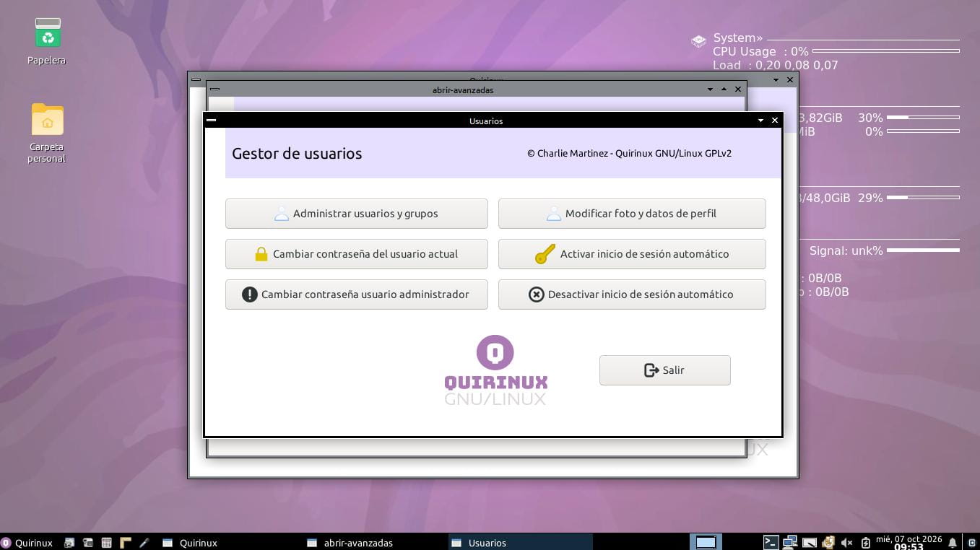Click the first quick-launch icon after the Quirinux menu
Screen dimensions: 980x550
[x=69, y=543]
